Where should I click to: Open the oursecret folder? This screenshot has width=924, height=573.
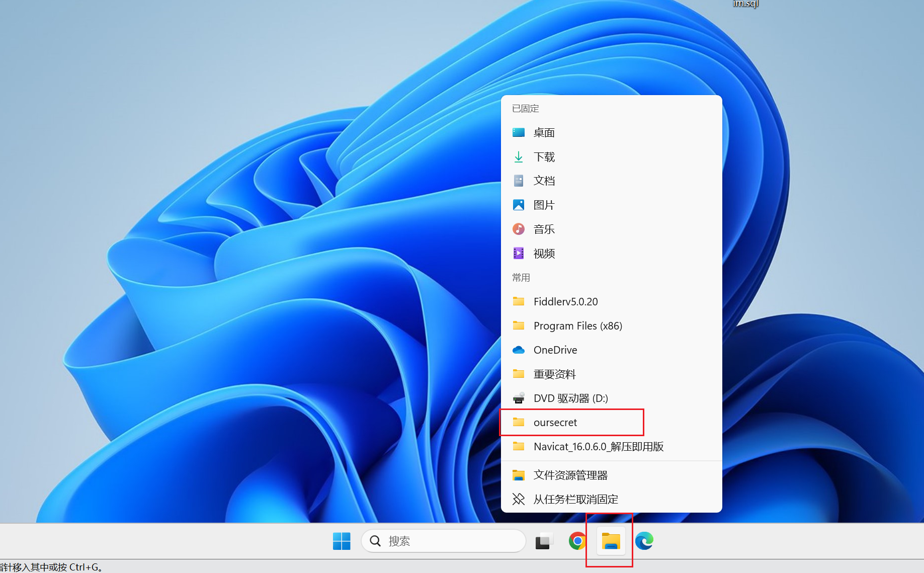click(x=555, y=423)
